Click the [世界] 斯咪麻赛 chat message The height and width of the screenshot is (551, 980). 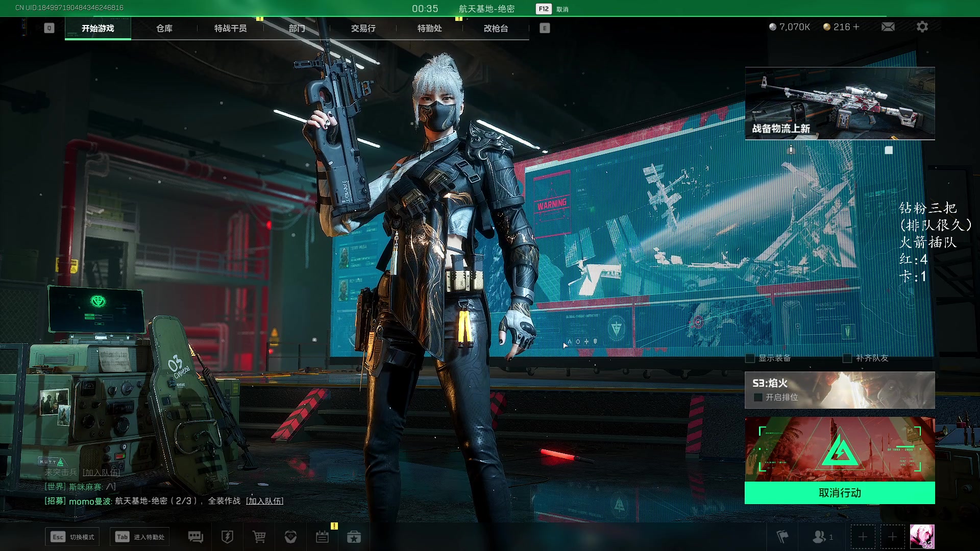pos(80,487)
